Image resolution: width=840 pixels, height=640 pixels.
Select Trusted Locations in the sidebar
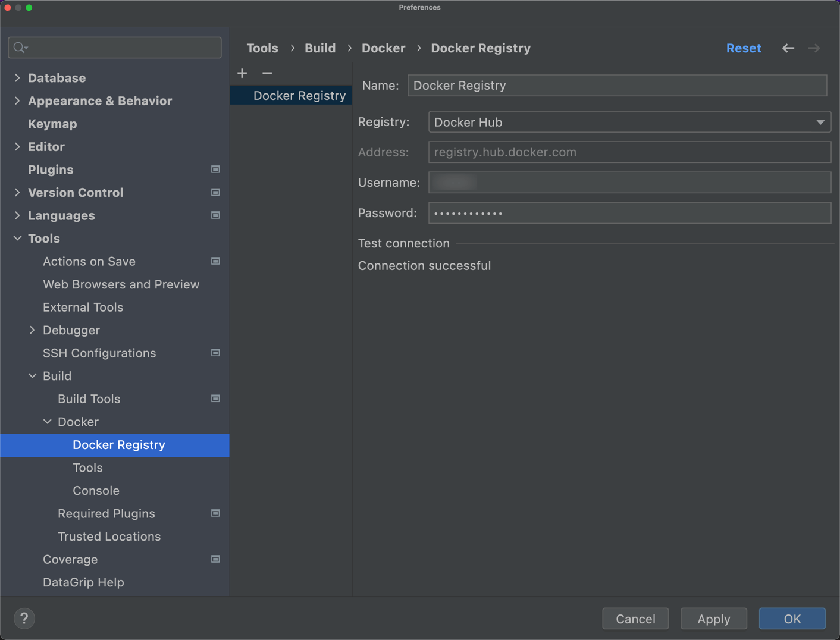click(109, 536)
